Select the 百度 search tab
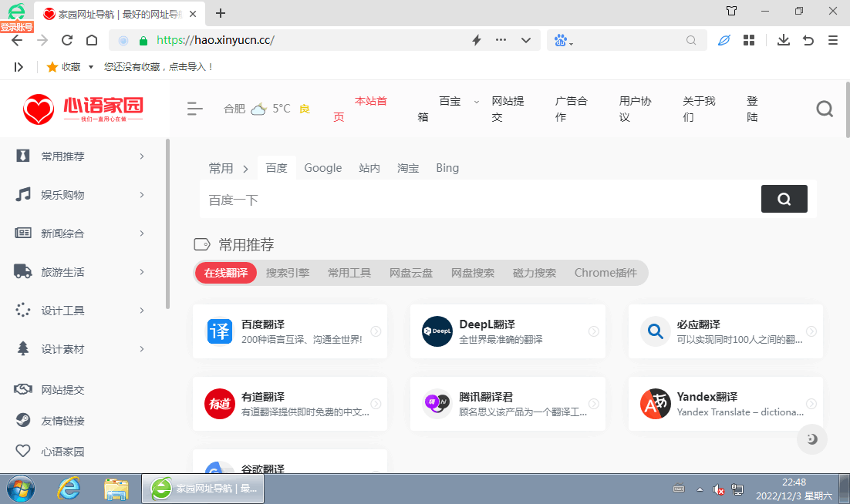The height and width of the screenshot is (504, 850). 276,168
